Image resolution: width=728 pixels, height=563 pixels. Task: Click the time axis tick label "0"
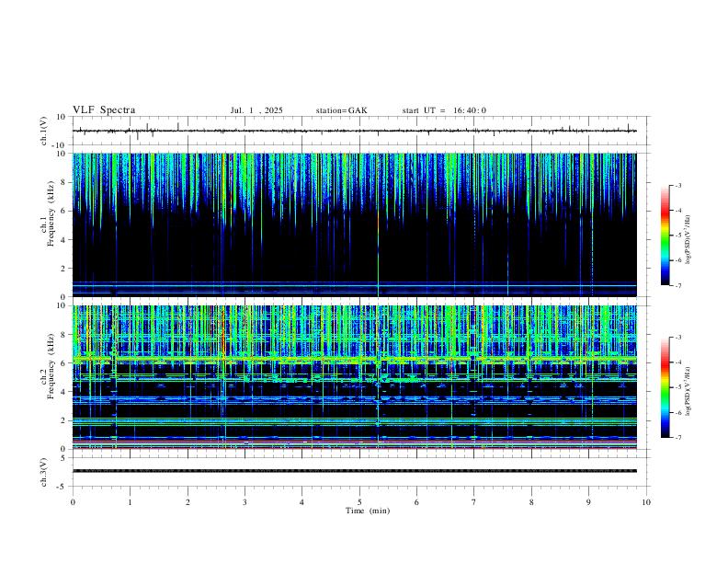73,502
